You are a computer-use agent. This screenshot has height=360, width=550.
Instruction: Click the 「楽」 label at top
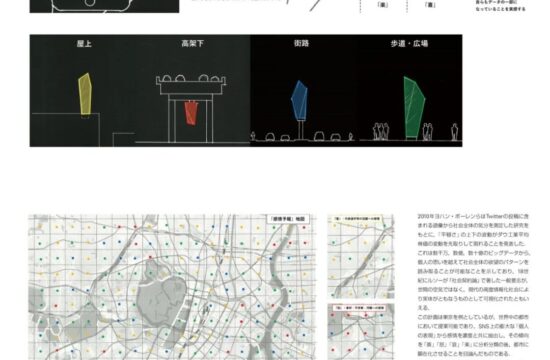[382, 5]
